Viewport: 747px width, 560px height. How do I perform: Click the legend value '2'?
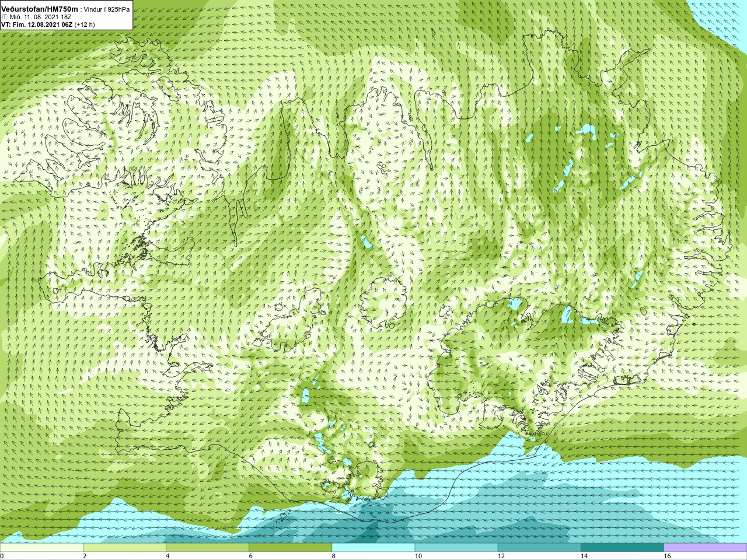tap(85, 556)
